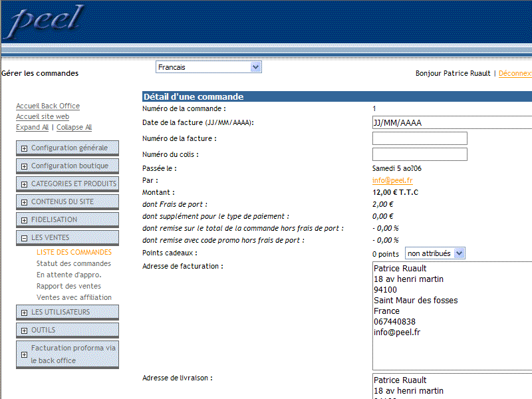Select the Configuration boutique menu label
532x399 pixels.
pos(70,166)
